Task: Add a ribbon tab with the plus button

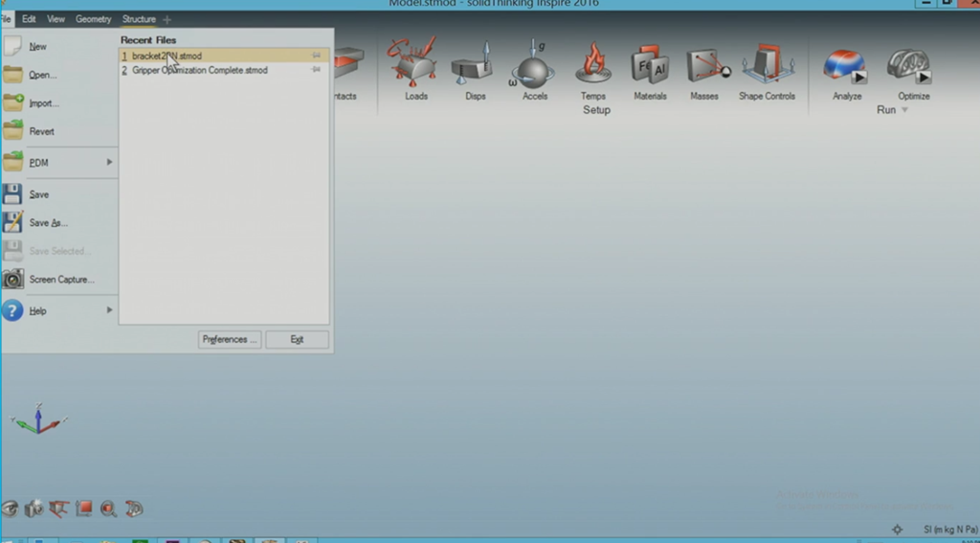Action: point(167,19)
